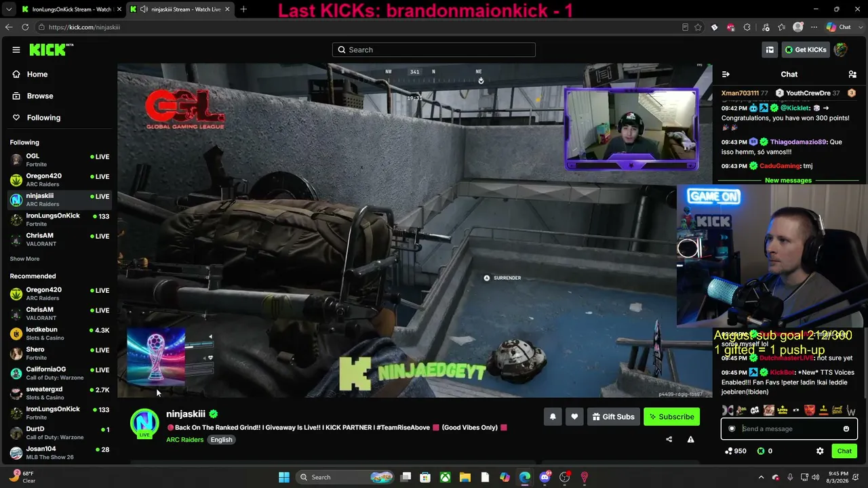
Task: Go back with the browser back arrow
Action: [x=9, y=27]
